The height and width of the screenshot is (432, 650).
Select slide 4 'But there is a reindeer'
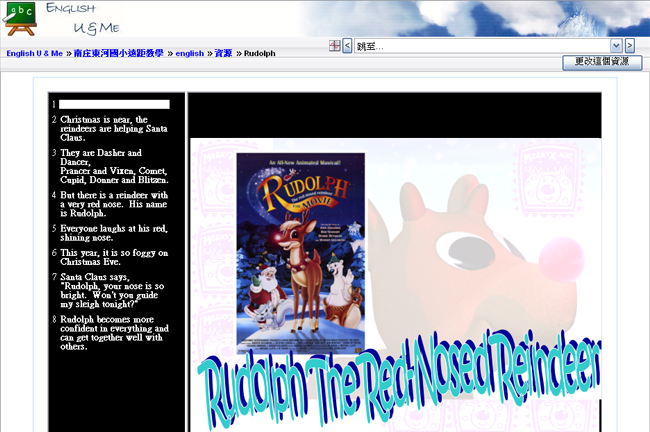[x=110, y=204]
